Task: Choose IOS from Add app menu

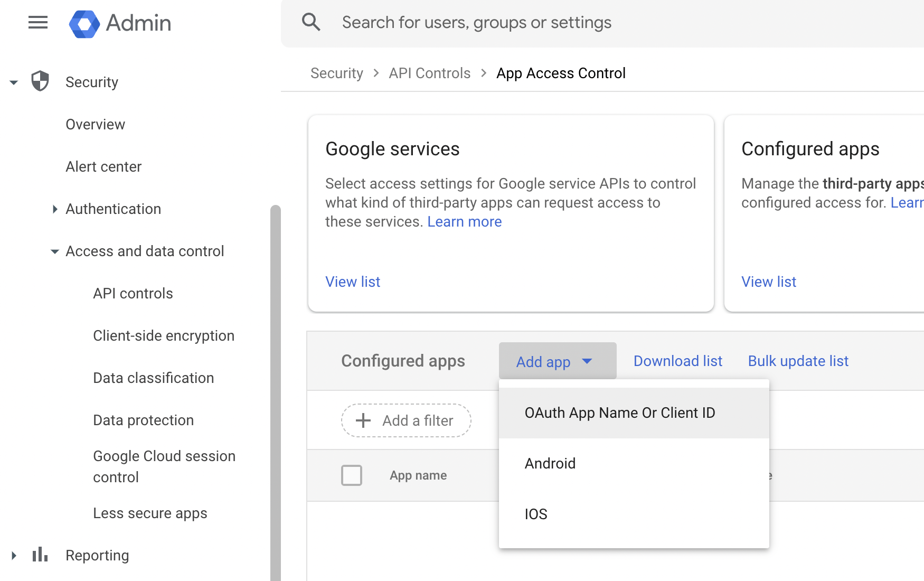Action: pyautogui.click(x=634, y=514)
